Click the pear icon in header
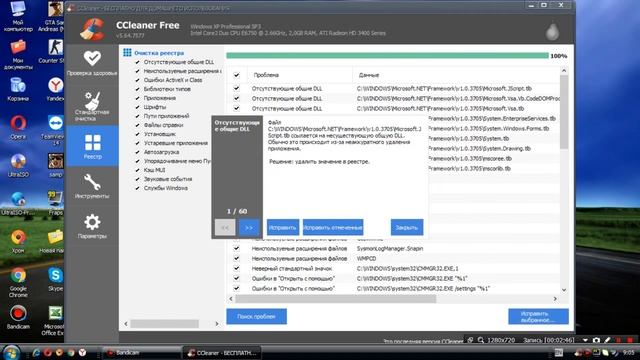 [x=553, y=31]
